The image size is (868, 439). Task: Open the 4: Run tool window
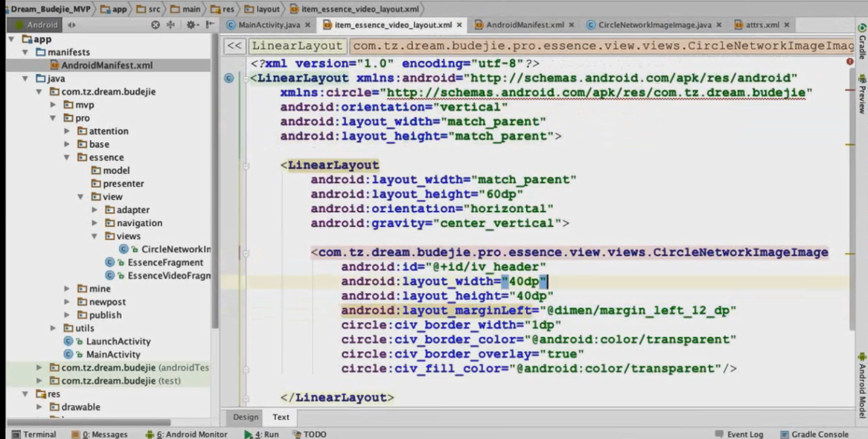coord(262,434)
